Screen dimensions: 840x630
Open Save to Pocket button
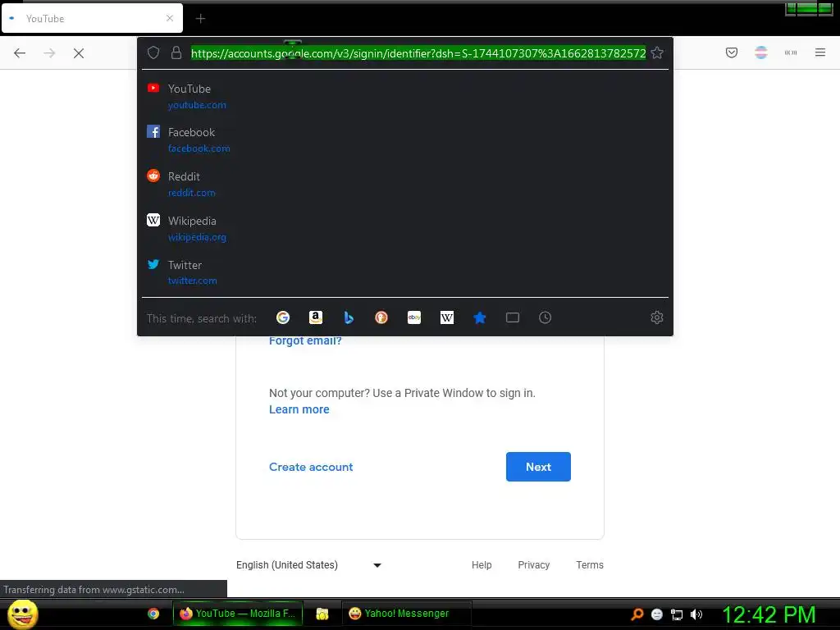pos(731,52)
